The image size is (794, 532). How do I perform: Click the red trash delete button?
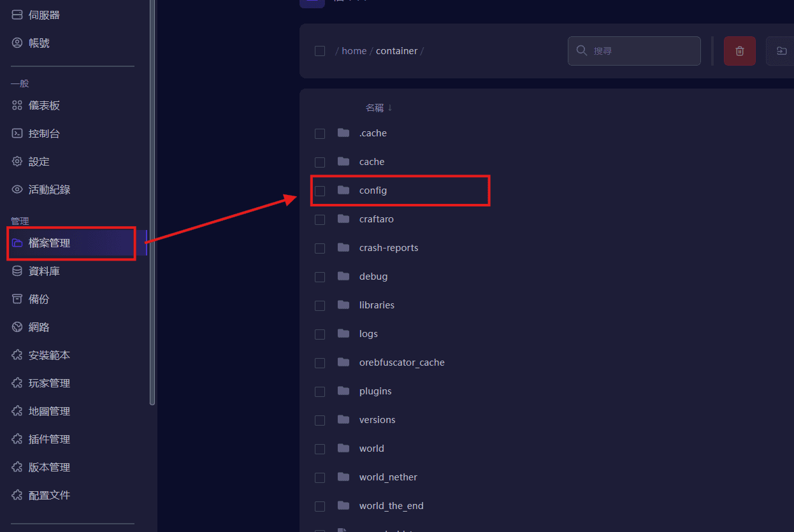(739, 51)
